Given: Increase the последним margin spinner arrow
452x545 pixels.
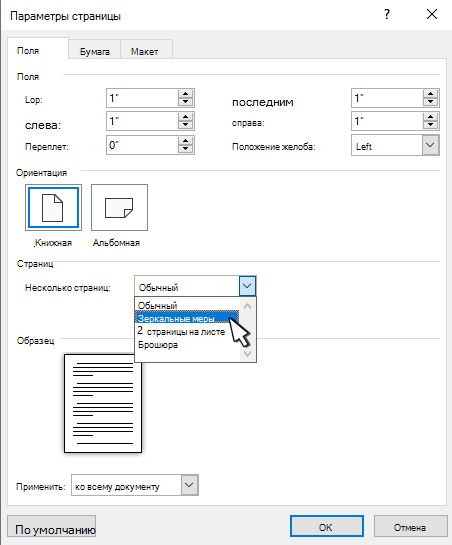Looking at the screenshot, I should click(x=430, y=94).
